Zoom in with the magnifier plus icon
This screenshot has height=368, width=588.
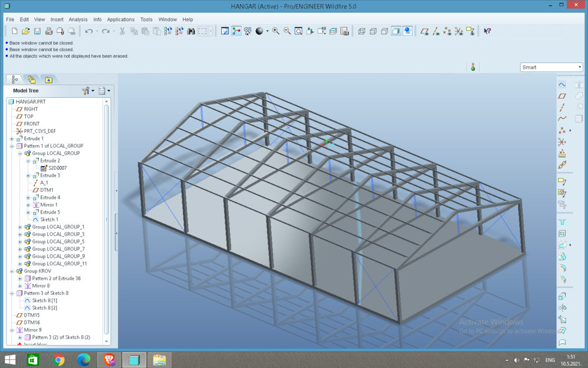[276, 31]
